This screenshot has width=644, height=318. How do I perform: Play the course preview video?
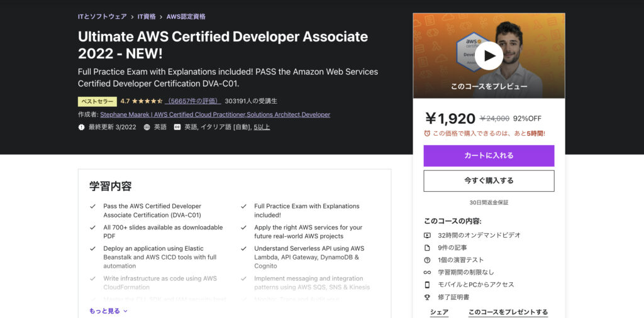click(489, 56)
